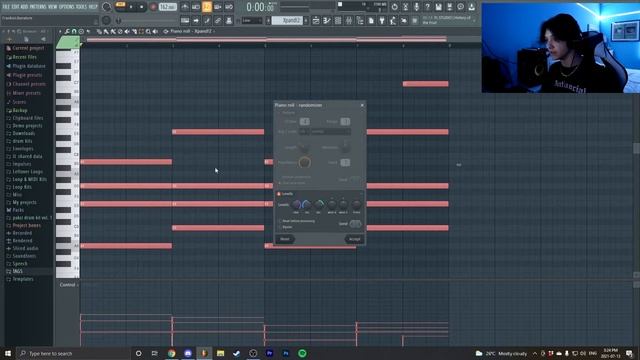Open the EDIT menu
The width and height of the screenshot is (640, 360).
16,7
